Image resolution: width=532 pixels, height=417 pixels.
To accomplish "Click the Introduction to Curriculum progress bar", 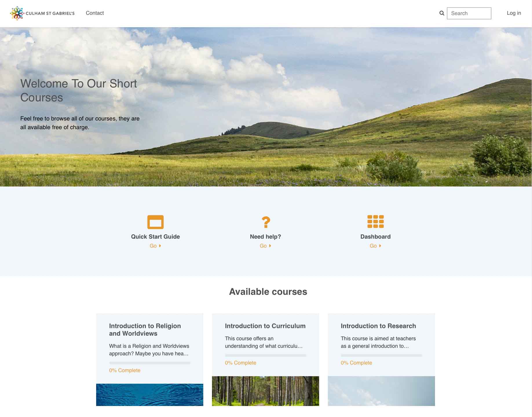I will [265, 355].
